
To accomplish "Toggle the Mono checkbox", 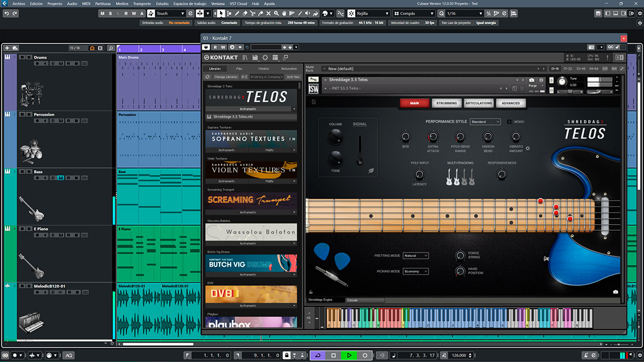I will click(x=509, y=122).
